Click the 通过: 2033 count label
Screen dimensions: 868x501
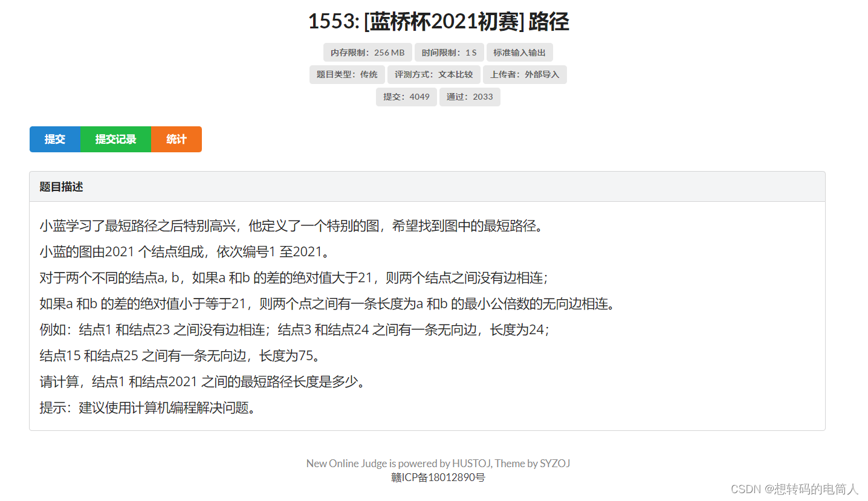[470, 97]
